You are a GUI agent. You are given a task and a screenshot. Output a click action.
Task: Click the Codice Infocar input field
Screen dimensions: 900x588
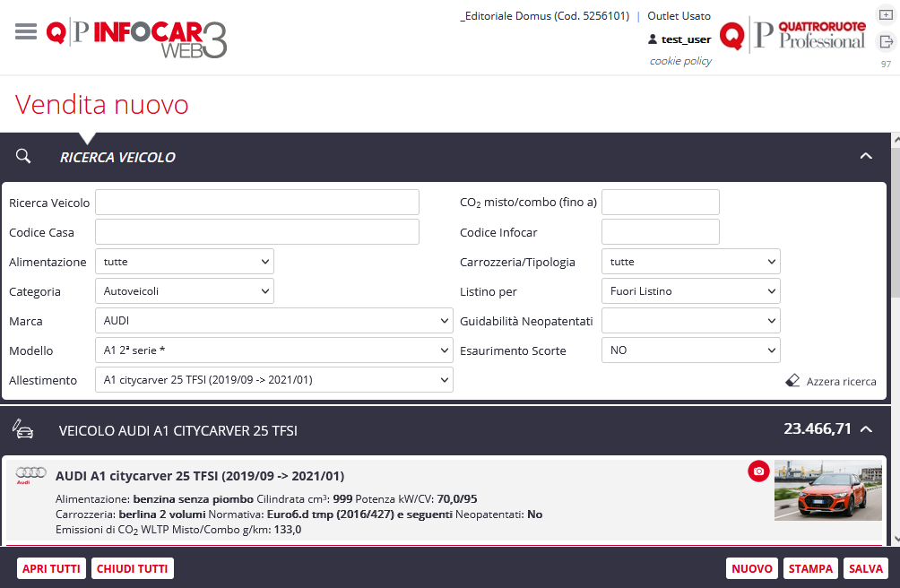[x=660, y=232]
